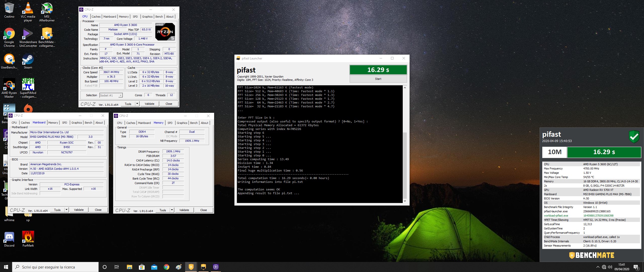Screen dimensions: 644x272
Task: Click Memory tab in Mainboard CPU-Z window
Action: 53,123
